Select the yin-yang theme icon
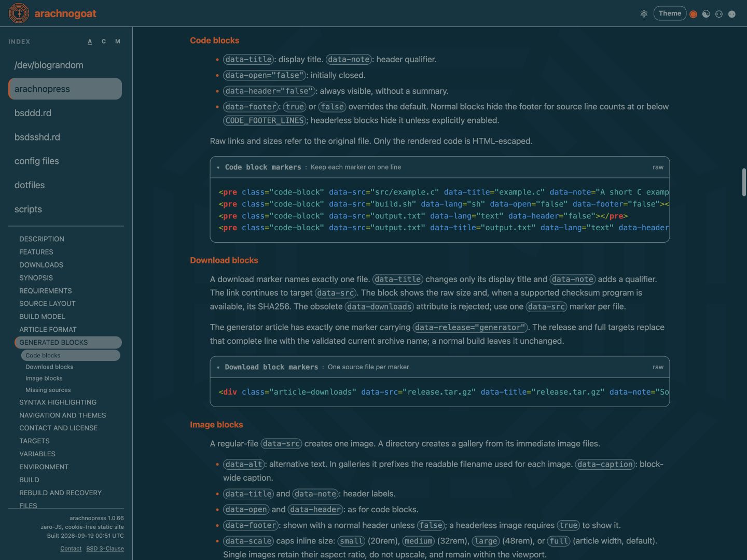The width and height of the screenshot is (747, 560). (706, 14)
